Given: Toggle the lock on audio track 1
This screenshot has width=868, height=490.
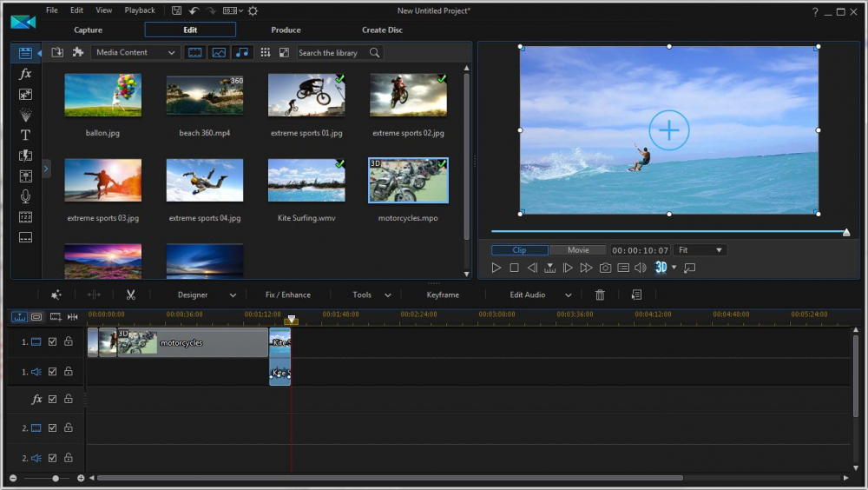Looking at the screenshot, I should click(69, 372).
